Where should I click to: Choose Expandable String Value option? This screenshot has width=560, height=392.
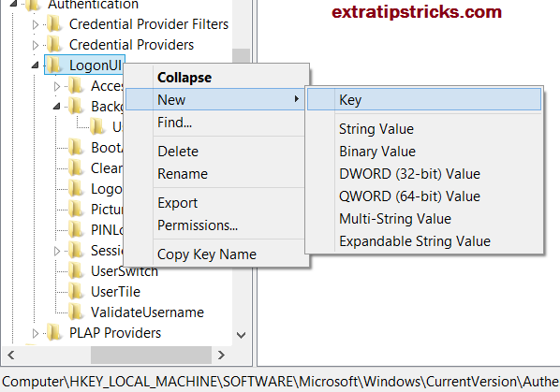pos(415,241)
